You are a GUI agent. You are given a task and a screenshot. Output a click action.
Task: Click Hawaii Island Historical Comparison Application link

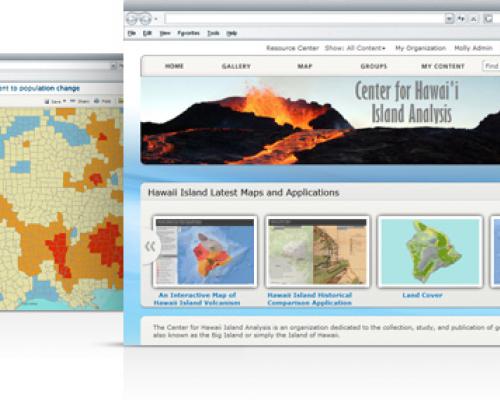[x=310, y=299]
